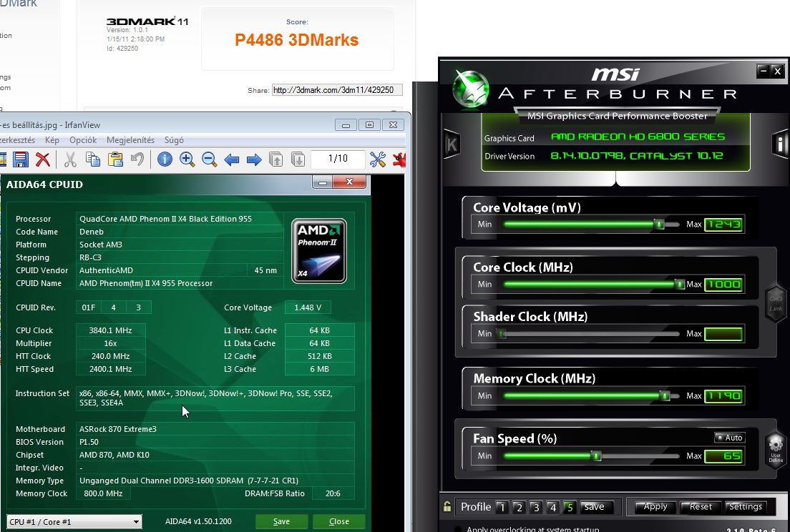This screenshot has height=532, width=790.
Task: Zoom out with the minus magnifier icon
Action: click(x=209, y=159)
